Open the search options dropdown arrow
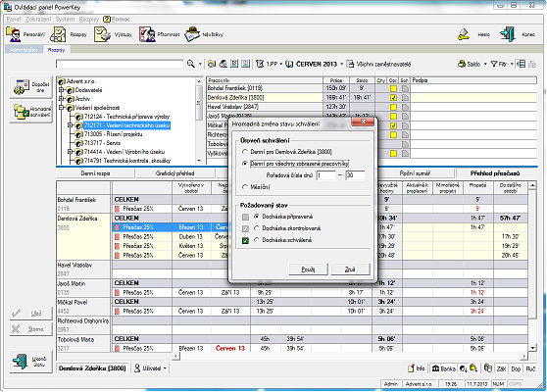Image resolution: width=547 pixels, height=392 pixels. [x=200, y=64]
